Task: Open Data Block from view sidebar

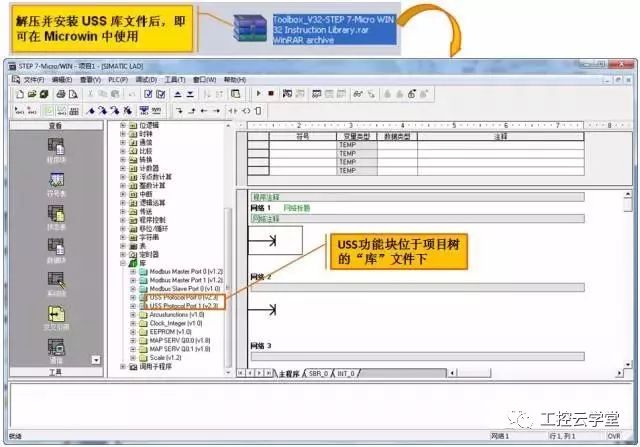Action: click(x=56, y=250)
